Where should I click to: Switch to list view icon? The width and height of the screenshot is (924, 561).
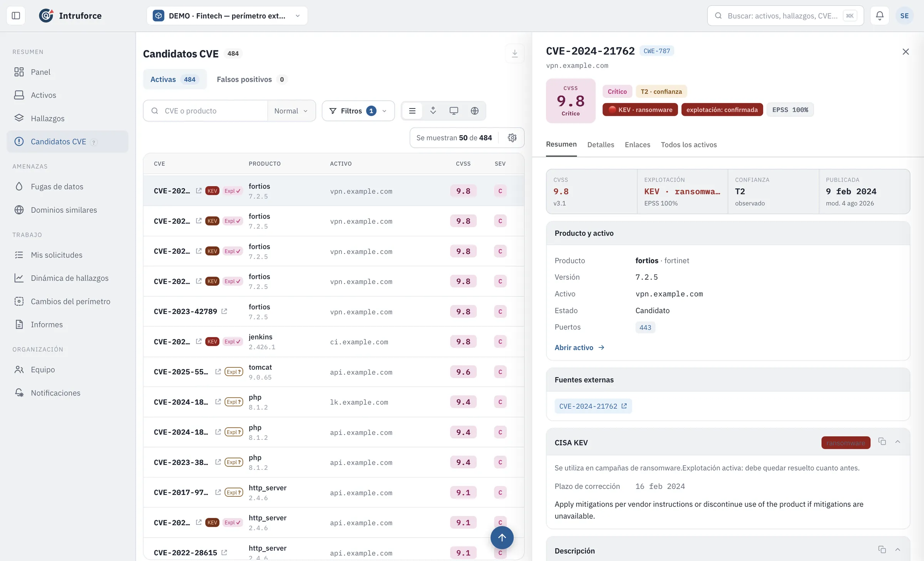pos(412,111)
